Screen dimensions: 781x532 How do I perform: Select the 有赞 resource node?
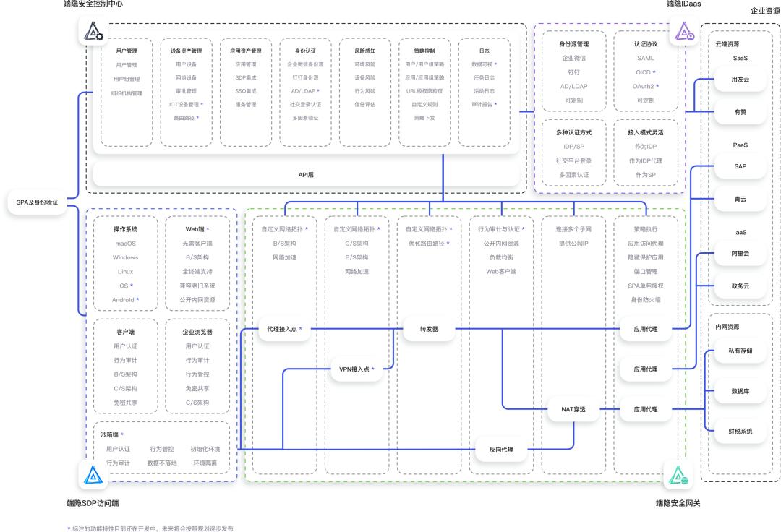(x=741, y=112)
